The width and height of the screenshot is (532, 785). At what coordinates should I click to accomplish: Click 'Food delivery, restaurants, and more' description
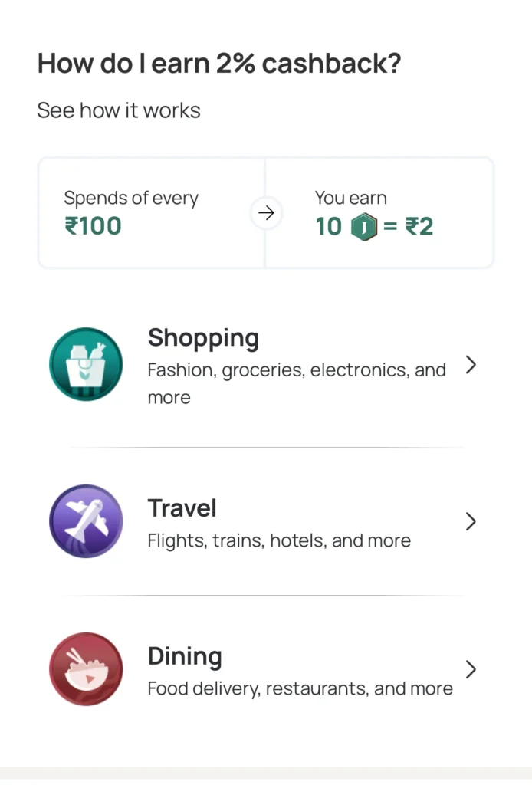click(x=300, y=689)
